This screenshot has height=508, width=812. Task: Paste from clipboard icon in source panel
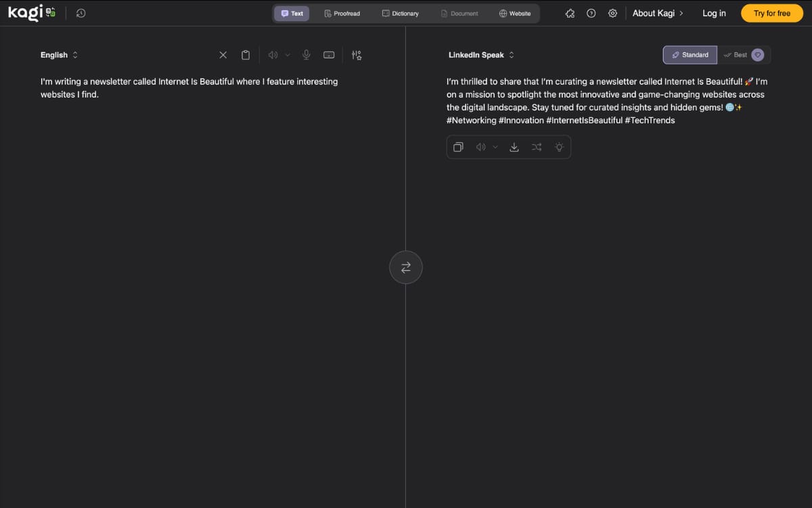(x=246, y=55)
